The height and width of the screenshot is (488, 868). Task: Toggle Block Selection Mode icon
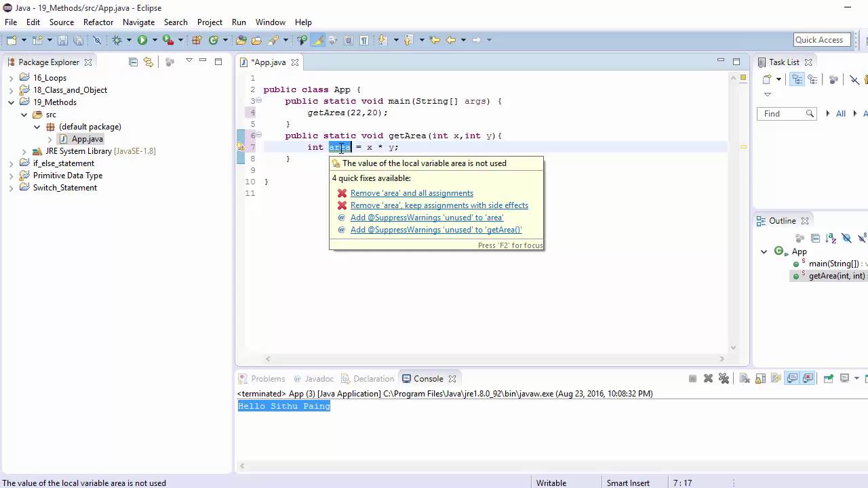[x=348, y=40]
